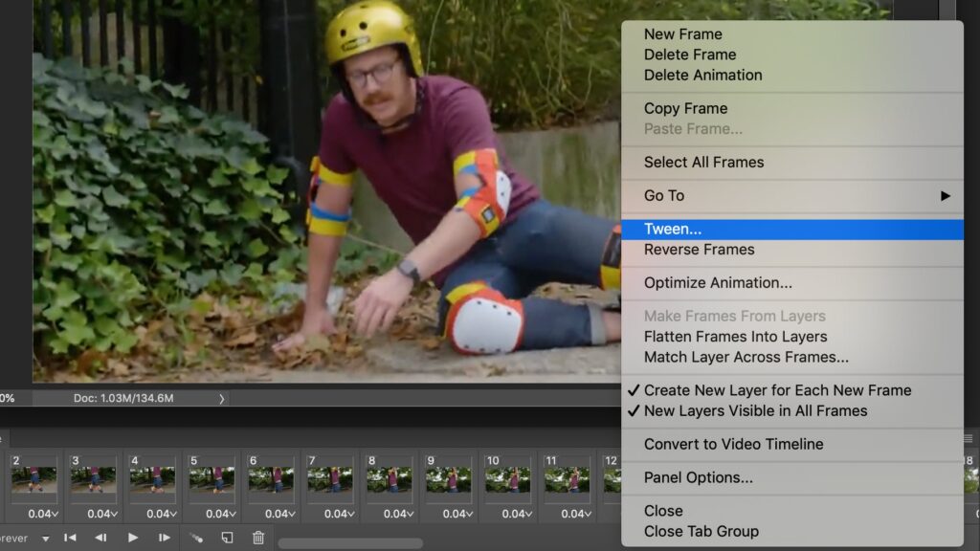Click the Selects Previous Frame icon
This screenshot has height=551, width=980.
(101, 538)
